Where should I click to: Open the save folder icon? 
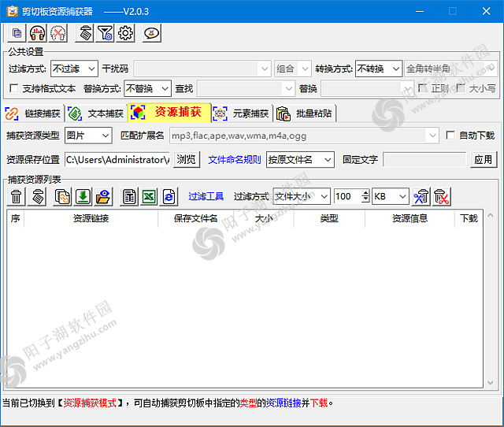click(103, 196)
